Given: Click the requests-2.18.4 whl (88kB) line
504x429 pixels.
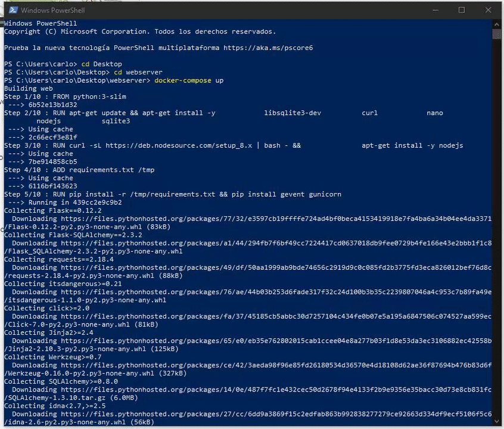Looking at the screenshot, I should click(x=93, y=276).
